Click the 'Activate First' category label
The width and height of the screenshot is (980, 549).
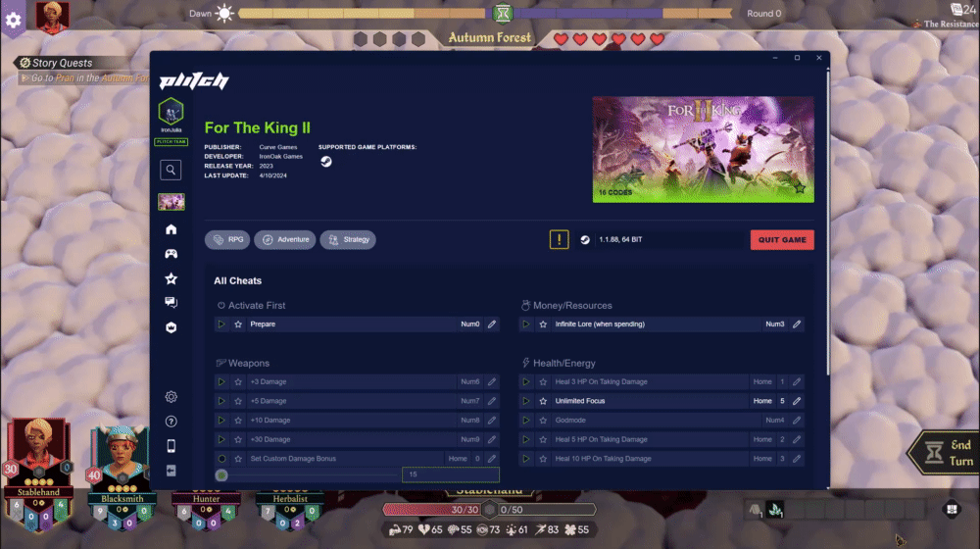click(256, 306)
